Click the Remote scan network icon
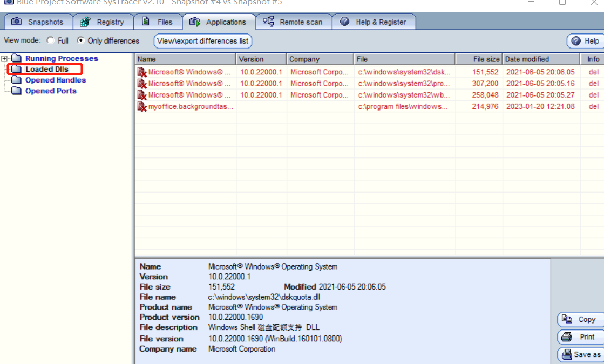Viewport: 604px width, 364px height. pos(268,21)
